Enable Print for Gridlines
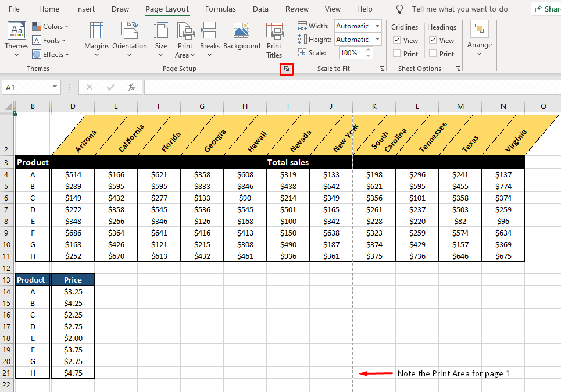561x392 pixels. [x=398, y=53]
